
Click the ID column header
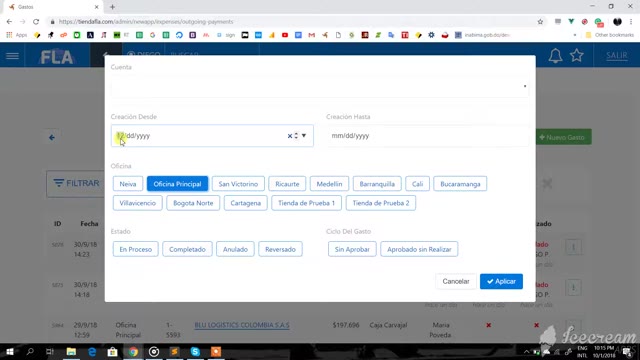click(x=58, y=224)
